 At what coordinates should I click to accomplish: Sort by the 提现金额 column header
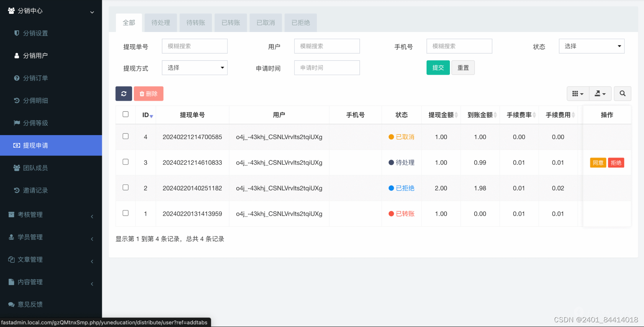[441, 115]
